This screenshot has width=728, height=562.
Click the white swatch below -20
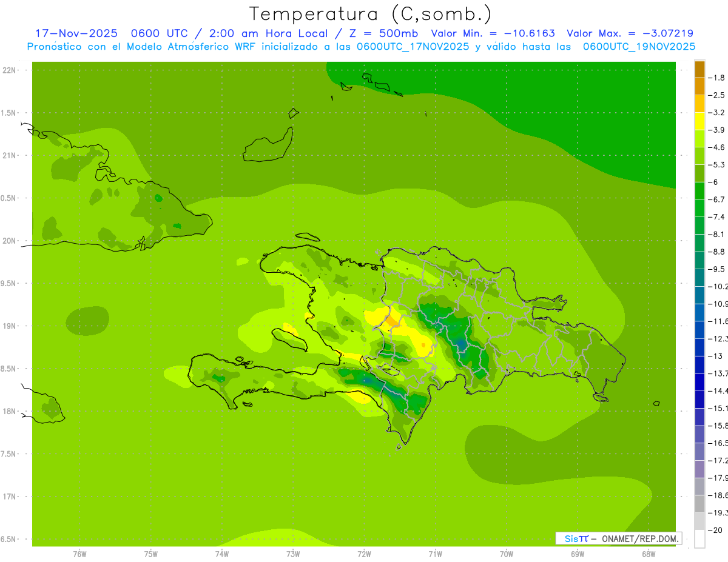click(x=699, y=538)
